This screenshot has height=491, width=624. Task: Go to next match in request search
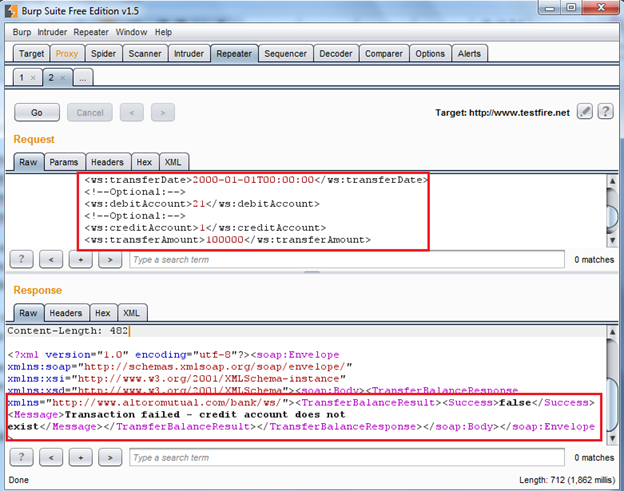110,260
